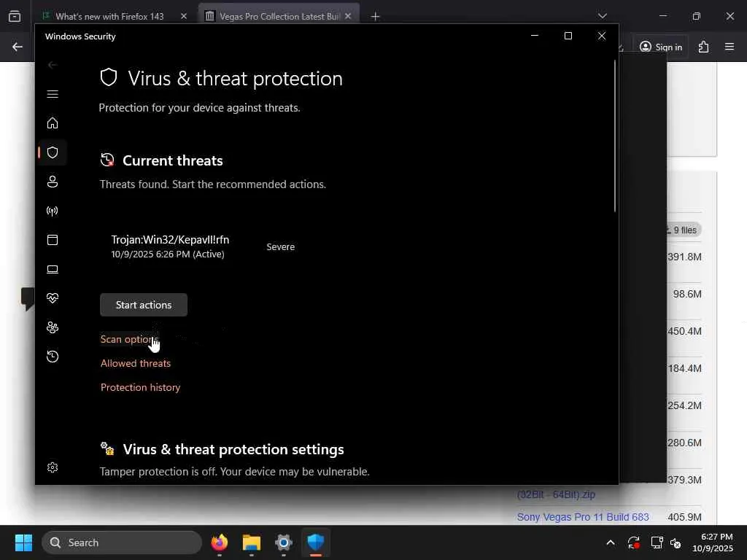
Task: Open File Explorer from the taskbar
Action: 252,542
